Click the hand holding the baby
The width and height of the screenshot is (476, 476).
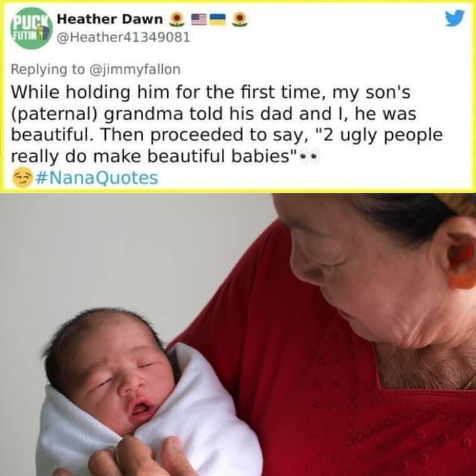pyautogui.click(x=133, y=460)
